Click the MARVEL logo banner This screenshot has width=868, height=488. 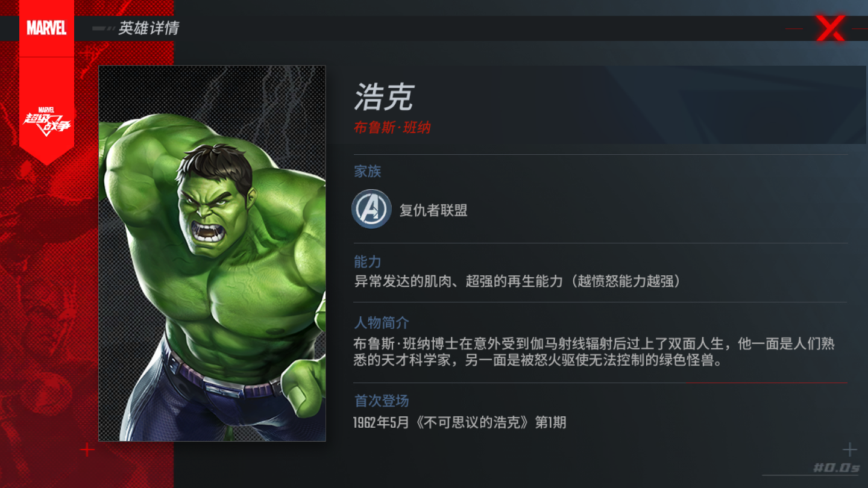46,28
